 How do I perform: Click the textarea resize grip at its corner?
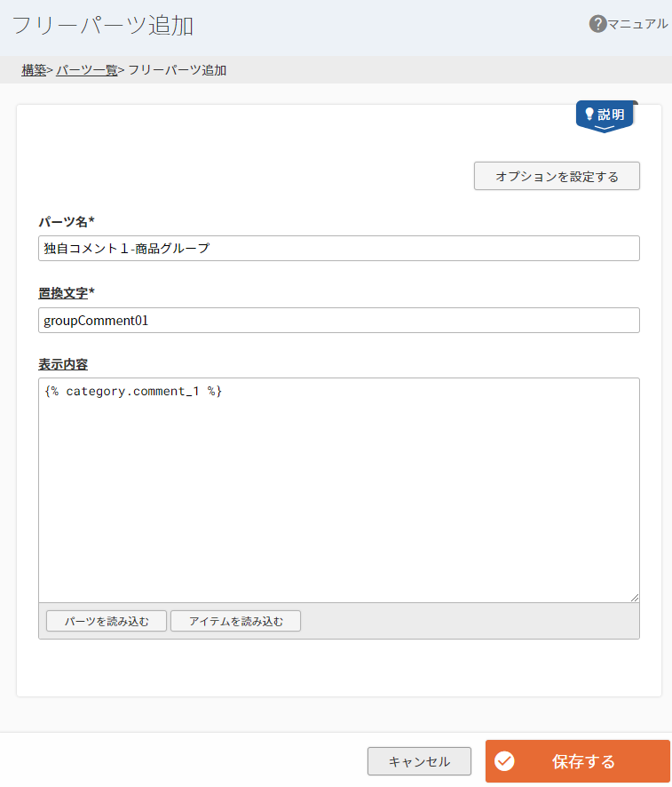636,597
